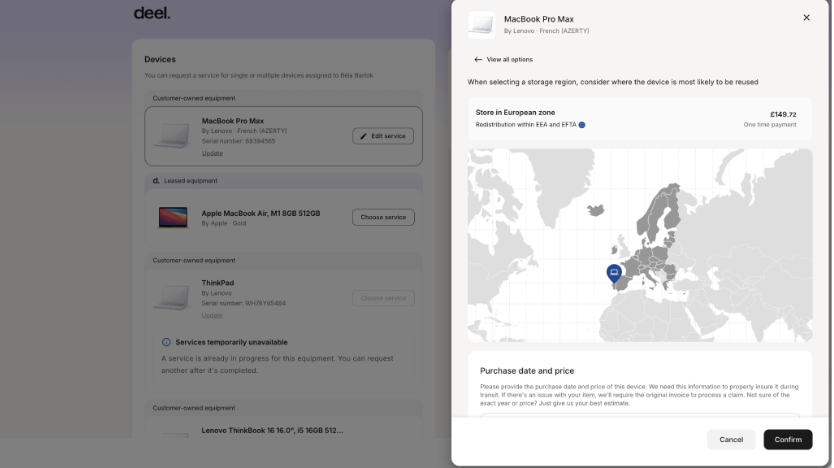The width and height of the screenshot is (834, 468).
Task: Click the 'Devices' section heading
Action: pyautogui.click(x=160, y=60)
